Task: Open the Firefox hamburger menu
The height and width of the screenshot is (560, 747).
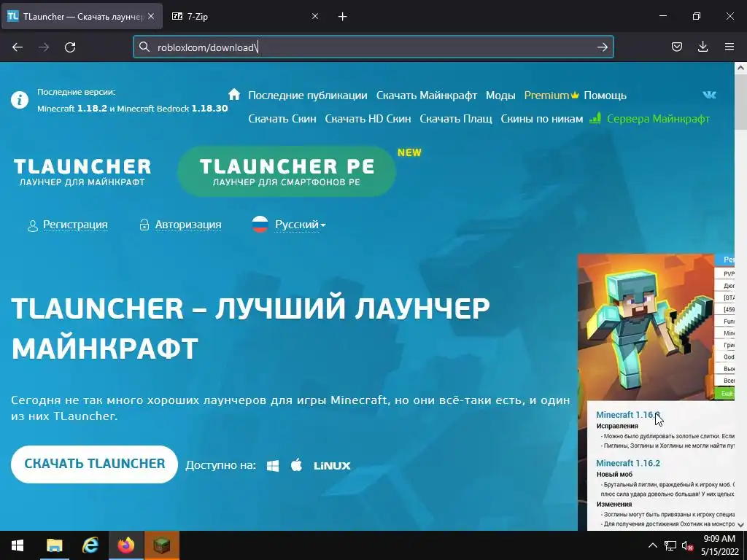Action: coord(729,47)
